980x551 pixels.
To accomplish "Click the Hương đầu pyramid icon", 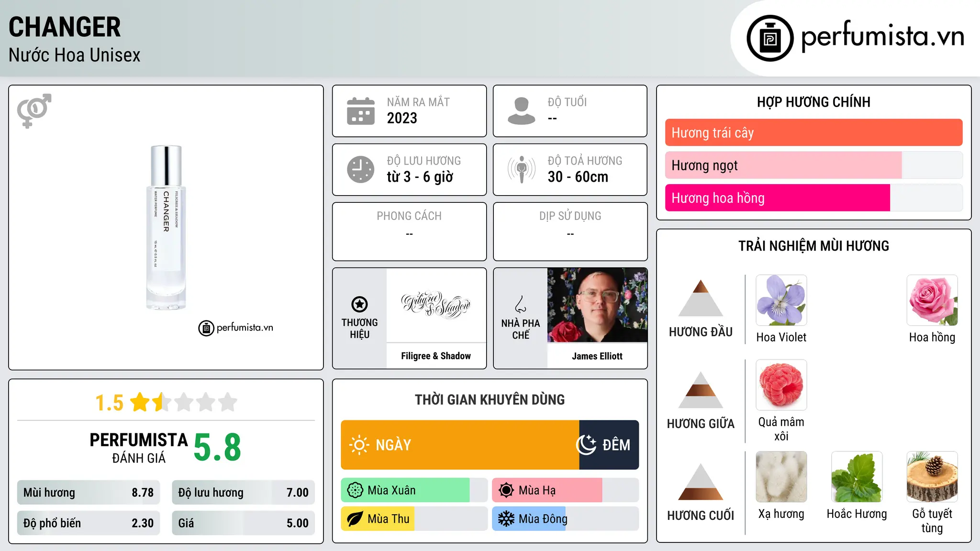I will click(x=701, y=298).
